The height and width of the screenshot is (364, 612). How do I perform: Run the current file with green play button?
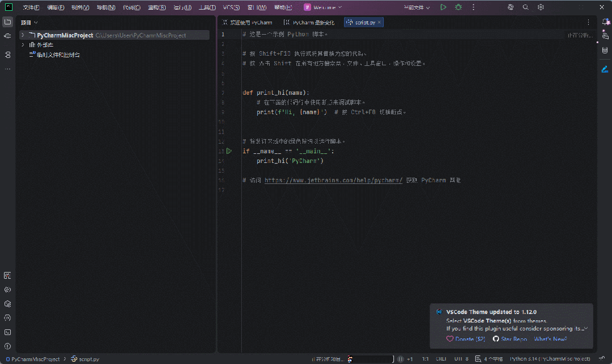(x=443, y=7)
